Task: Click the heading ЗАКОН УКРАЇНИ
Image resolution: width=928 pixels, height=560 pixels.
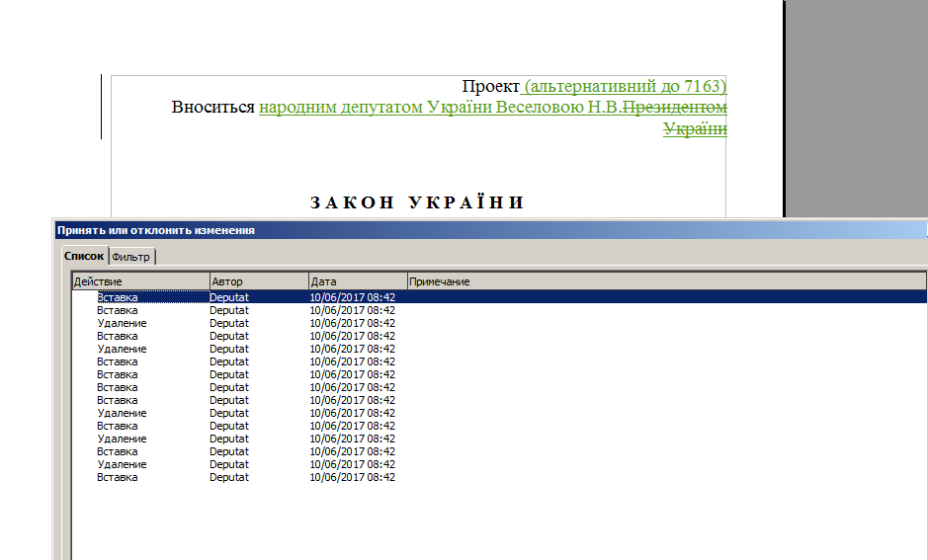Action: point(418,202)
